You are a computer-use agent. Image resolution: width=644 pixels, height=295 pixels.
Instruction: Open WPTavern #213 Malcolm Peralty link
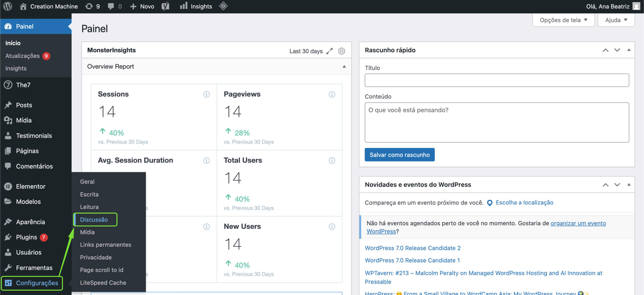pyautogui.click(x=484, y=277)
